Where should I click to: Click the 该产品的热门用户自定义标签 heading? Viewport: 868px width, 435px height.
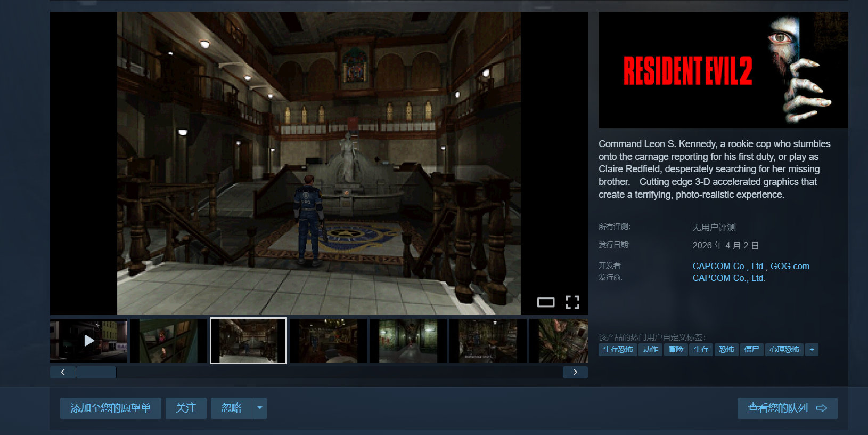click(x=652, y=337)
